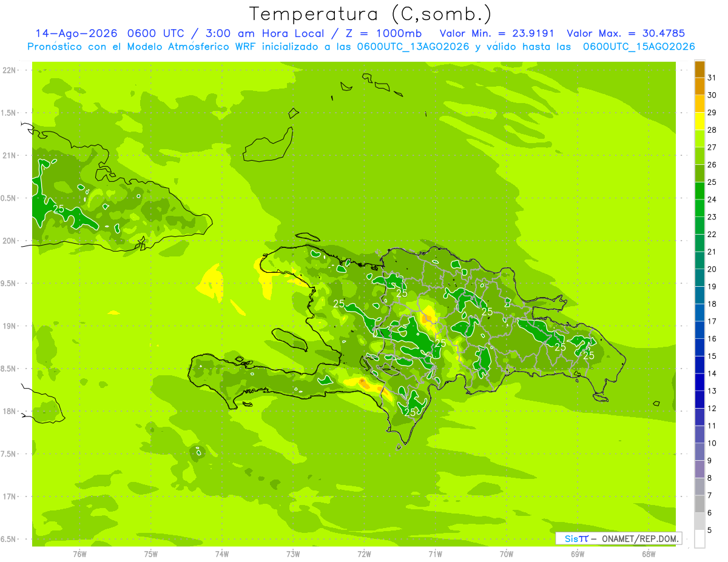Click the legend value '31'
This screenshot has height=562, width=728.
click(712, 78)
